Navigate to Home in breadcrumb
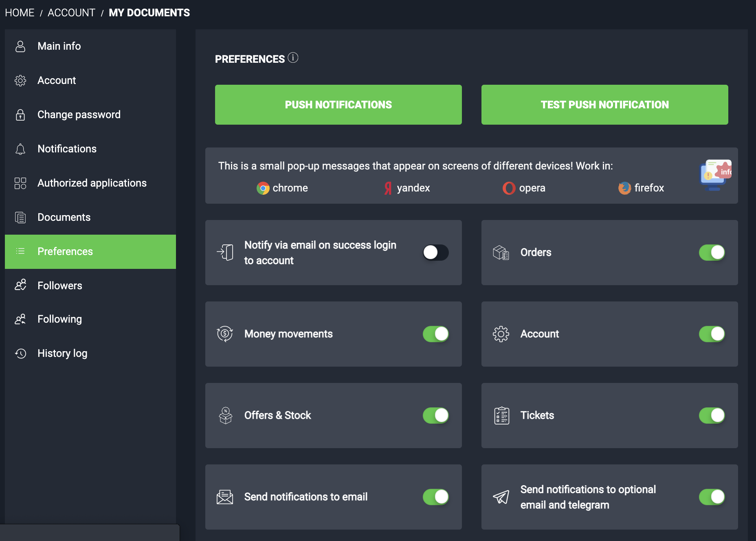The width and height of the screenshot is (756, 541). click(x=20, y=13)
